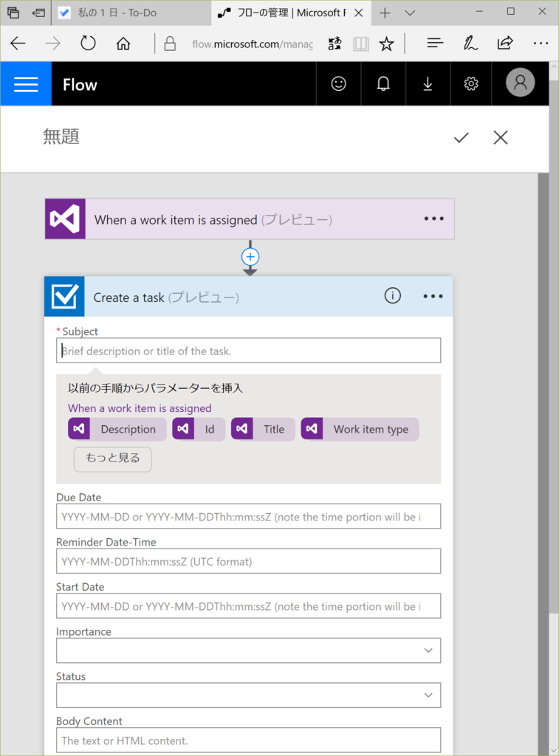The width and height of the screenshot is (559, 756).
Task: Open a new browser tab
Action: tap(385, 13)
